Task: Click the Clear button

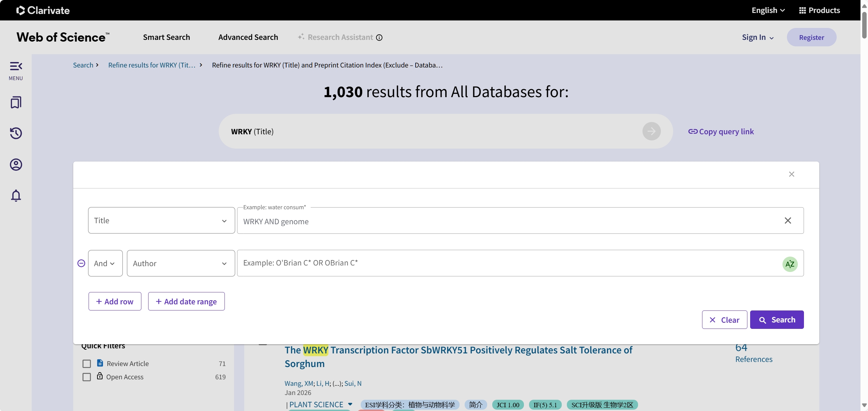Action: coord(725,320)
